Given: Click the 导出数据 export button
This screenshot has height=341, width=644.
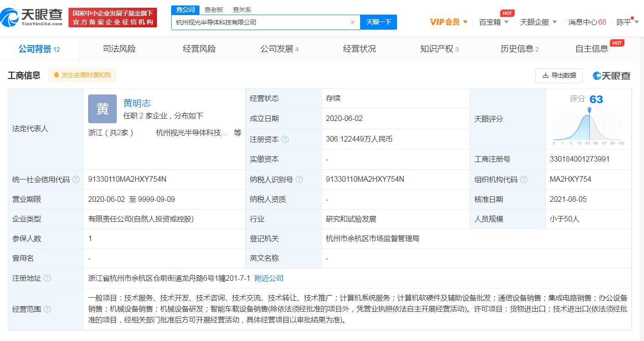Looking at the screenshot, I should click(559, 75).
